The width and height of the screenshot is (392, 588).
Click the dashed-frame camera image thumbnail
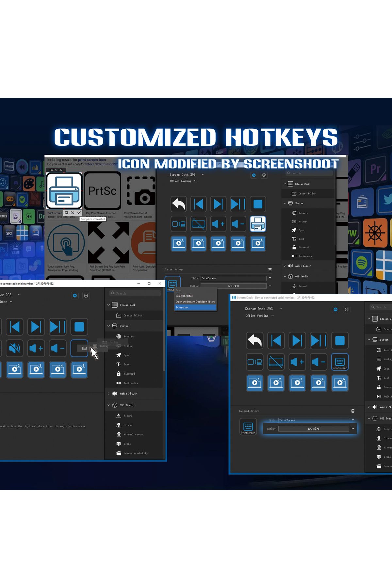pyautogui.click(x=141, y=191)
